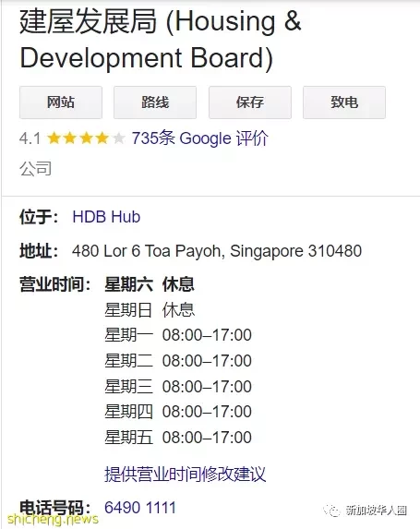Viewport: 420px width, 529px height.
Task: Click 提供营业时间修改建议 link
Action: [x=185, y=474]
